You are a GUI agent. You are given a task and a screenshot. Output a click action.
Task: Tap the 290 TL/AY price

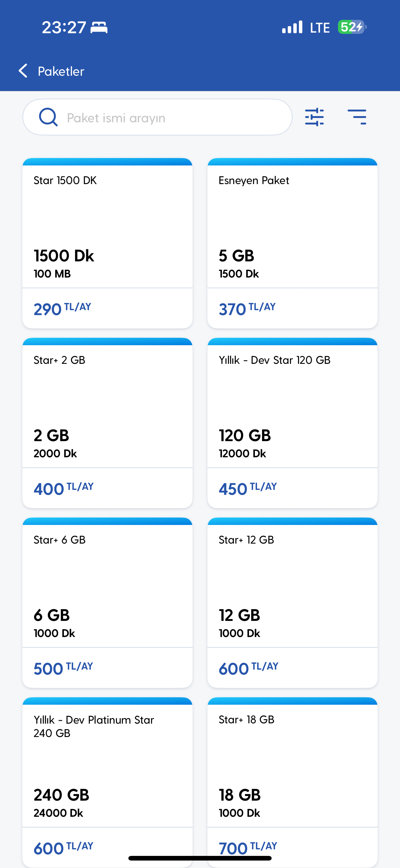[62, 309]
